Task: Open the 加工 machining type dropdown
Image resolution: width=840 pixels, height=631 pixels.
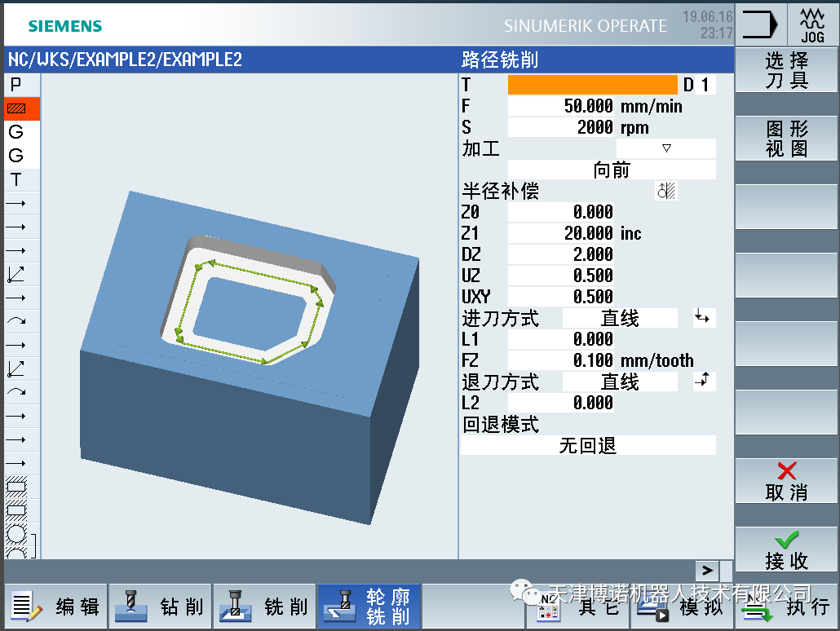Action: click(665, 148)
